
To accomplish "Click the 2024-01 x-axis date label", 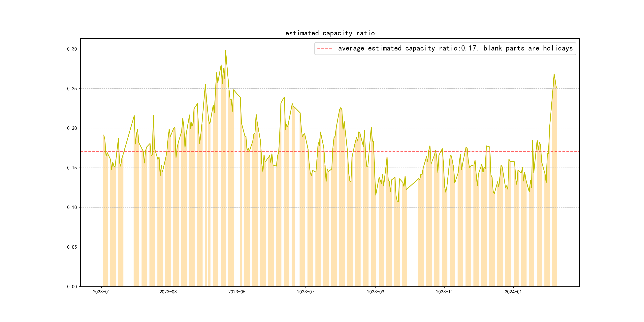I will (513, 292).
